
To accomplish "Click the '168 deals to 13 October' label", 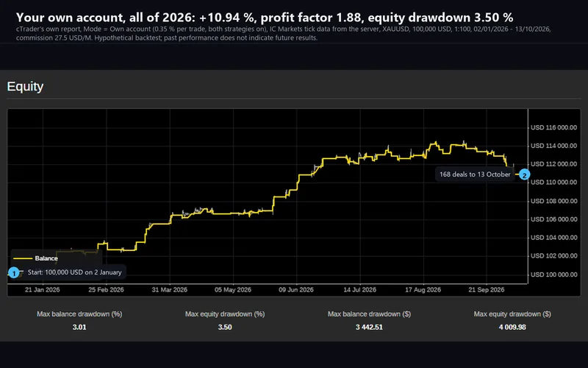I will point(475,174).
